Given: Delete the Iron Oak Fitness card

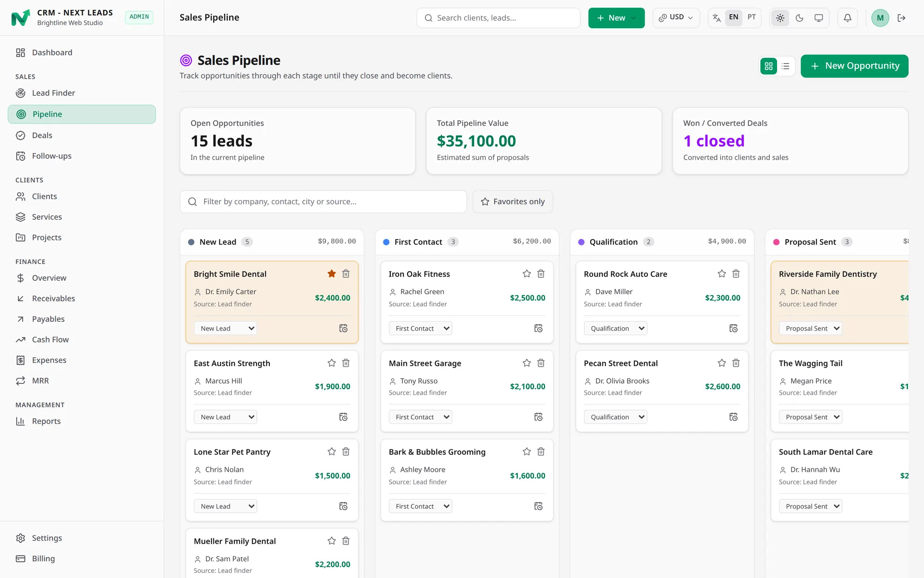Looking at the screenshot, I should pyautogui.click(x=541, y=274).
